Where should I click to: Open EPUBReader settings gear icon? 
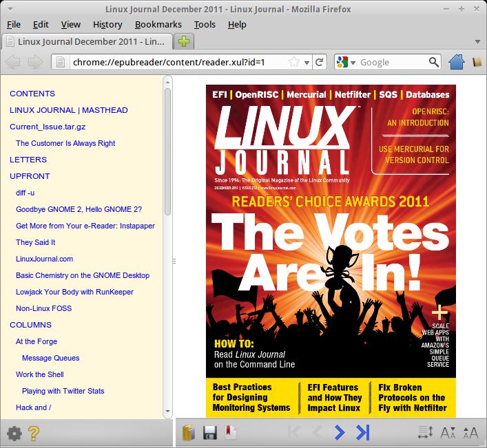point(13,434)
